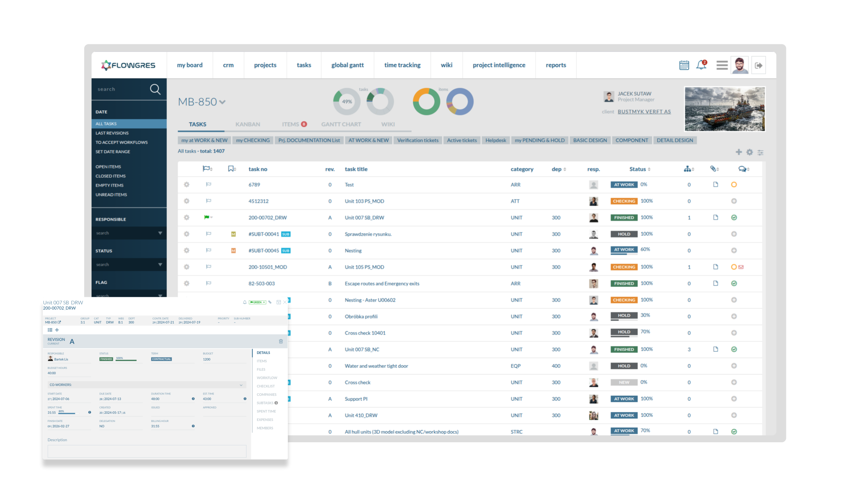Apply the Helpdesk filter button
This screenshot has width=868, height=487.
pyautogui.click(x=495, y=140)
